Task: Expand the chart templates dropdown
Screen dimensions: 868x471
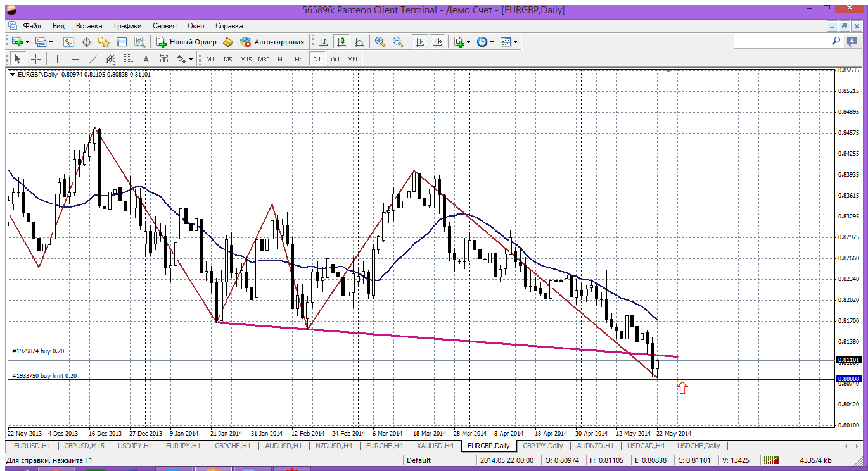Action: (509, 42)
